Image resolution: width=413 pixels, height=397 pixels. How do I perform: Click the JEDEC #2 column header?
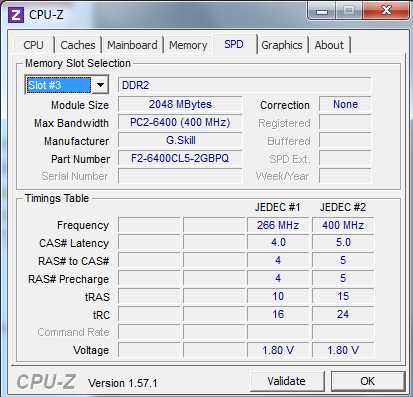pyautogui.click(x=343, y=207)
